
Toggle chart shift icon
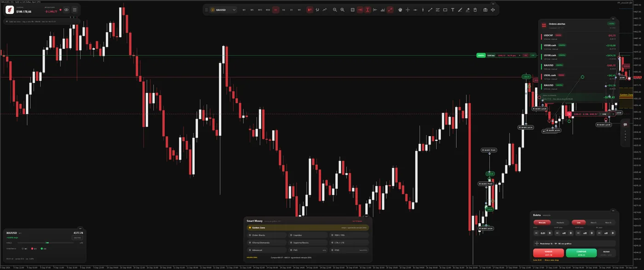point(368,10)
